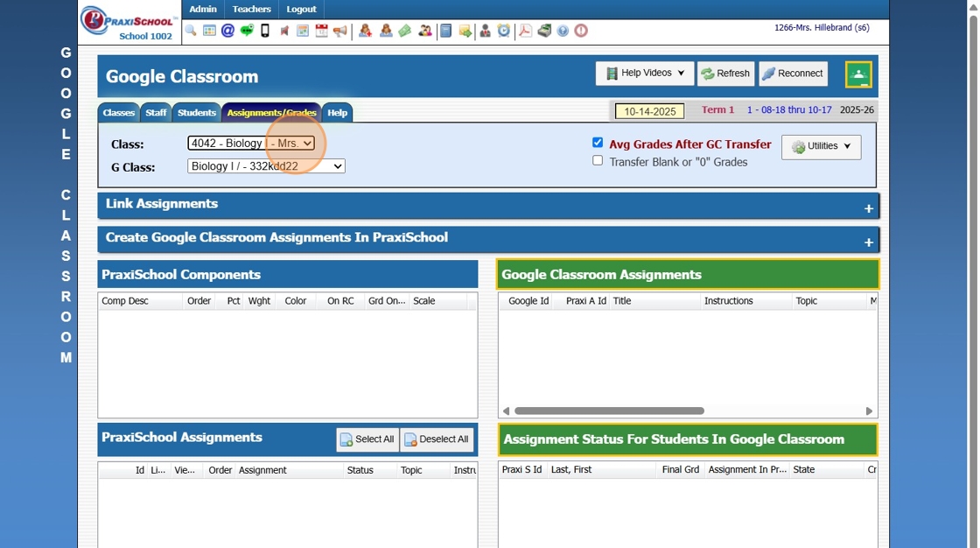Screen dimensions: 980x548
Task: Click the Final Grd column header
Action: point(681,470)
